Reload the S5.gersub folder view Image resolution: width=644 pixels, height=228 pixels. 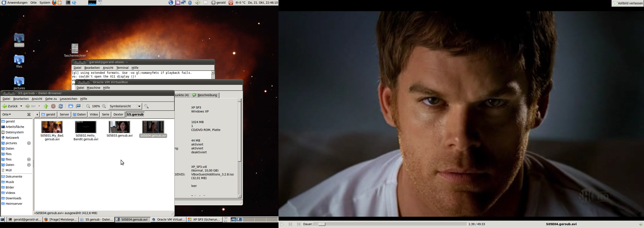[x=61, y=107]
